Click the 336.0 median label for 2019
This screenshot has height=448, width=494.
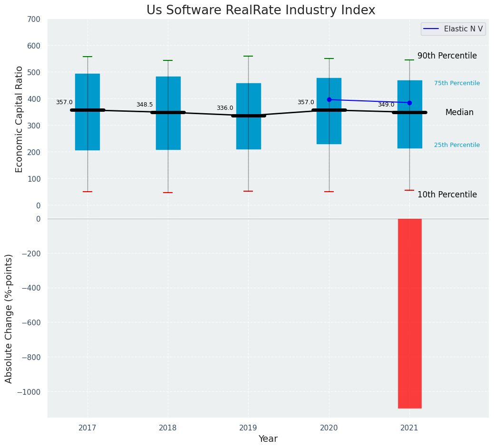(225, 108)
